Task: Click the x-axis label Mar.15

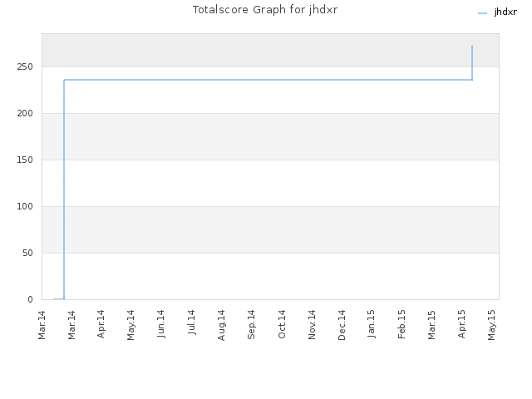Action: click(431, 325)
